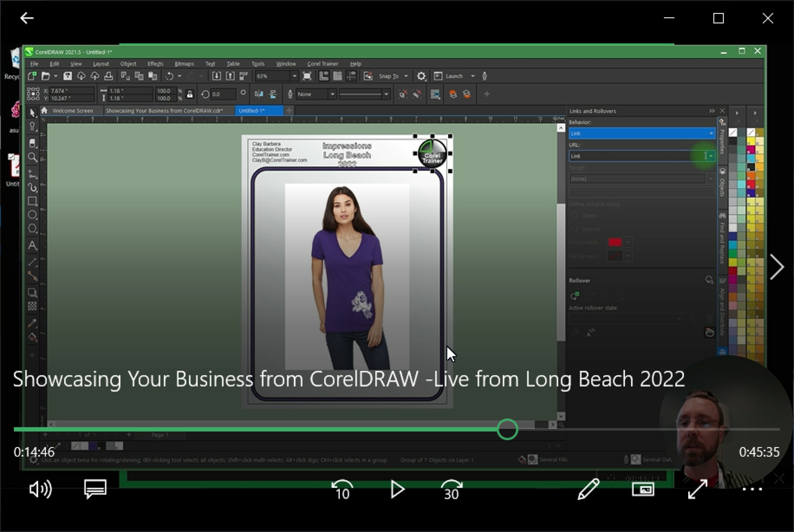The height and width of the screenshot is (532, 794).
Task: Open the Bitmaps menu
Action: point(184,64)
